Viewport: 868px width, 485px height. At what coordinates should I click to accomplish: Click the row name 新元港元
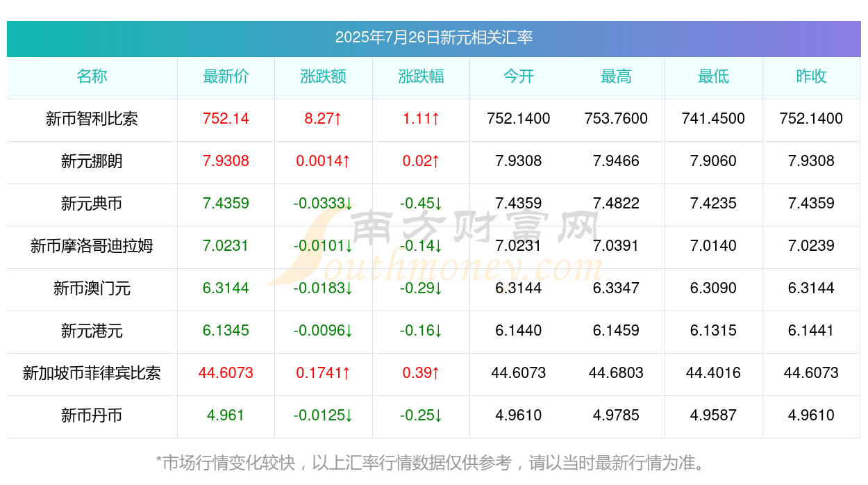coord(92,331)
